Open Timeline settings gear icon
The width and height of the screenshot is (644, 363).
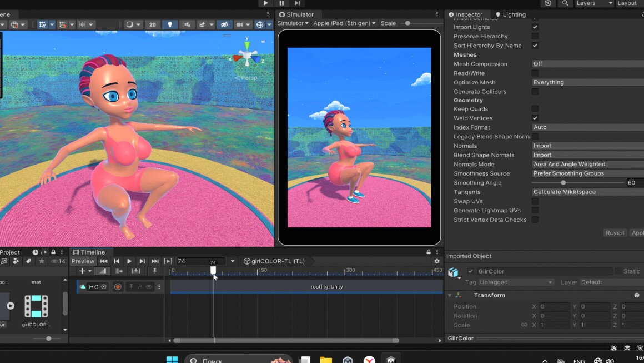coord(437,261)
